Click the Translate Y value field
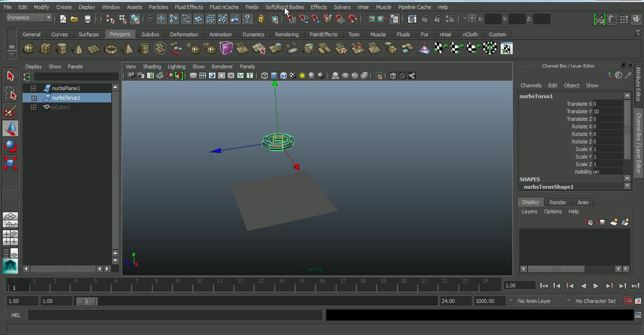 [608, 111]
